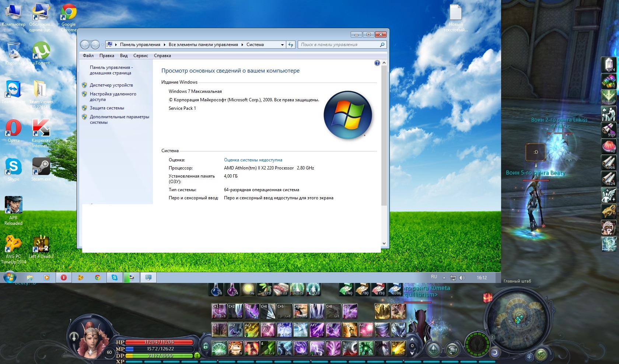
Task: Open the address bar dropdown arrow
Action: point(282,45)
